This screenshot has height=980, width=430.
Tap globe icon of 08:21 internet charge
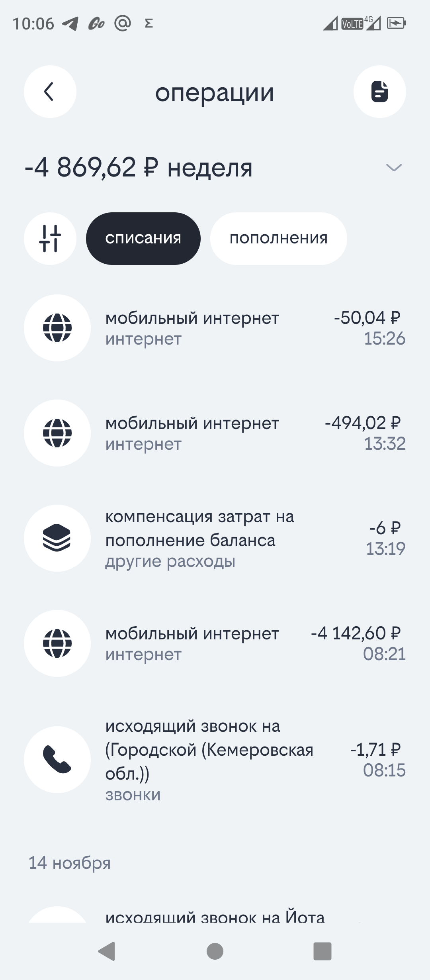pos(57,643)
